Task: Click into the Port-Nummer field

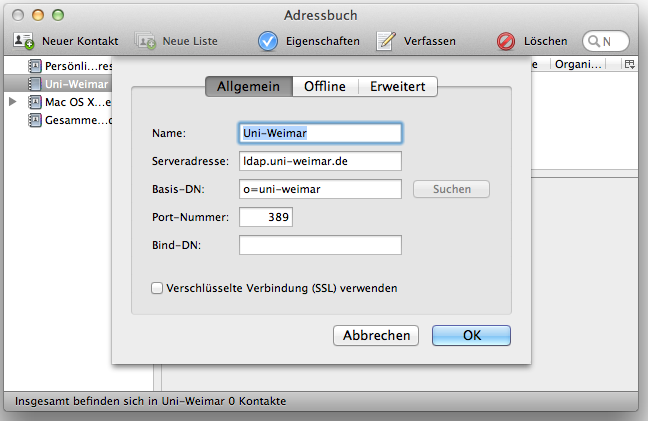Action: tap(266, 217)
